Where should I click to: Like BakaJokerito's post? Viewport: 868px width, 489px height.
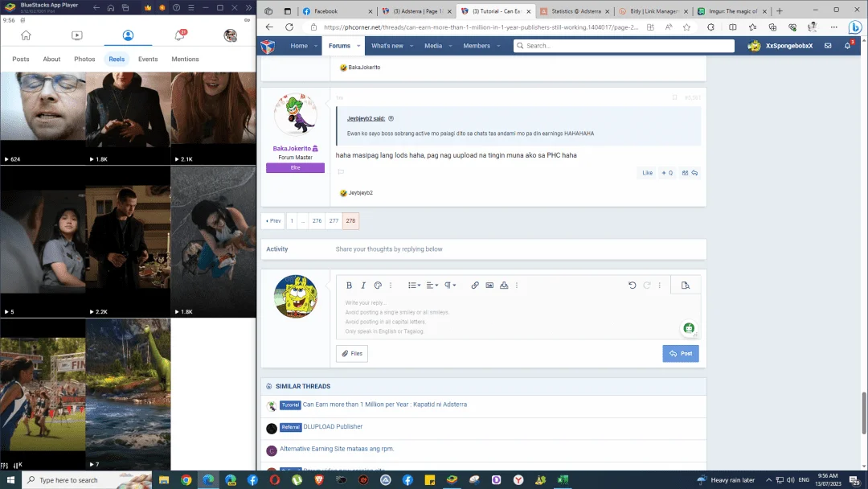[647, 173]
